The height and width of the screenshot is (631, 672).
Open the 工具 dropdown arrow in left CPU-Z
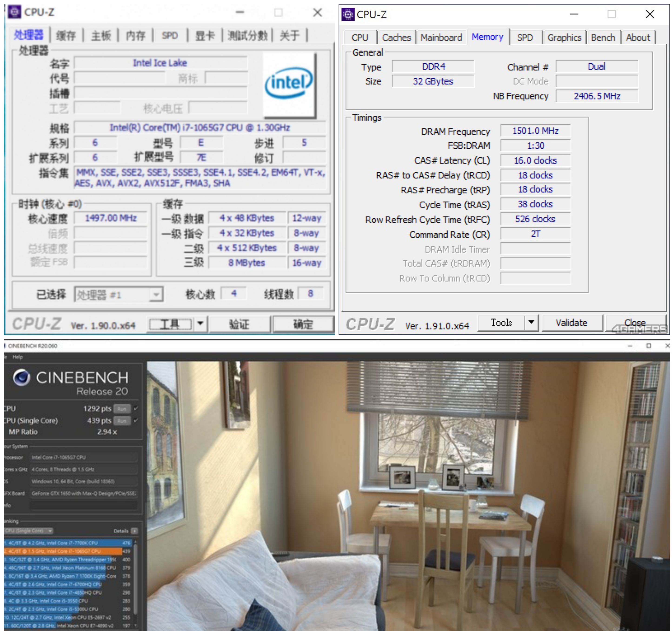pos(200,324)
